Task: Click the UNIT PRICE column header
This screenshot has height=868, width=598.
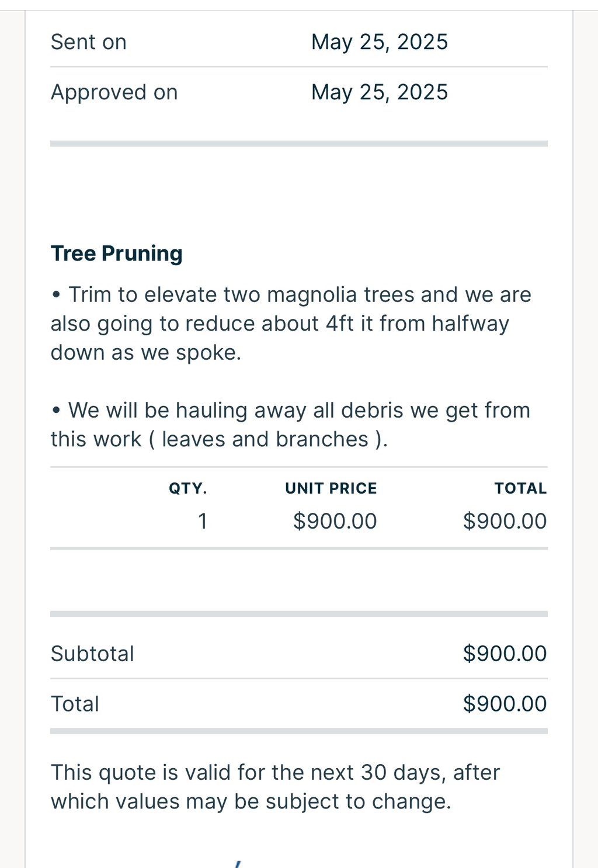Action: 331,488
